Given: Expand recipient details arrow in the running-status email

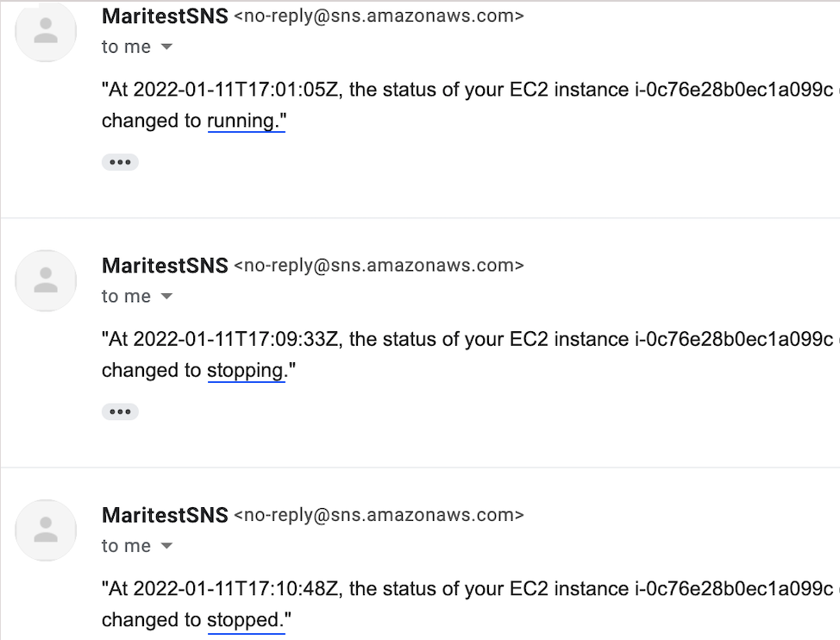Looking at the screenshot, I should click(x=166, y=47).
